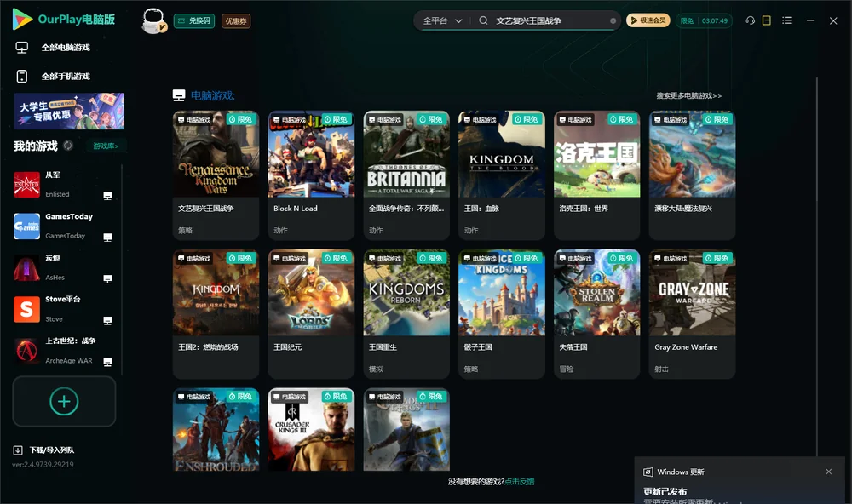Viewport: 852px width, 504px height.
Task: Click the 电脑游戏: section heading
Action: (x=212, y=95)
